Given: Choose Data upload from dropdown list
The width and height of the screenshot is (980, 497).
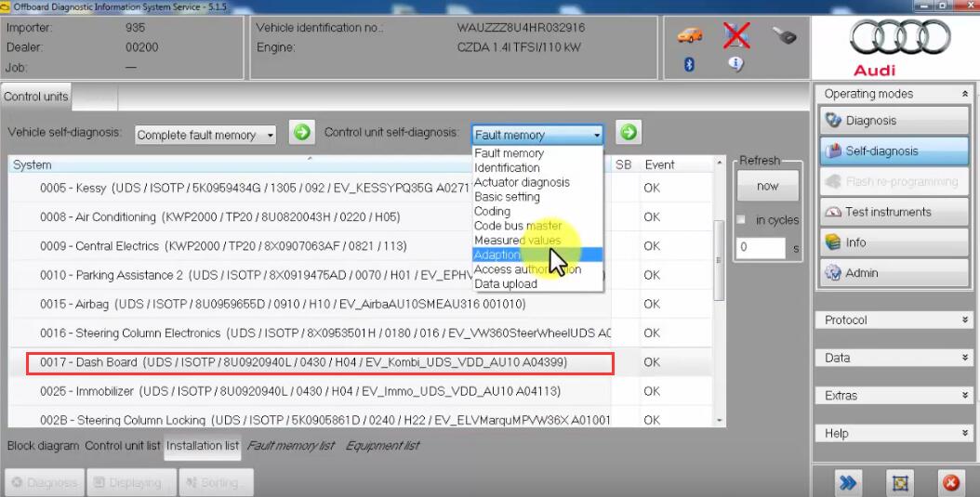Looking at the screenshot, I should pyautogui.click(x=537, y=283).
